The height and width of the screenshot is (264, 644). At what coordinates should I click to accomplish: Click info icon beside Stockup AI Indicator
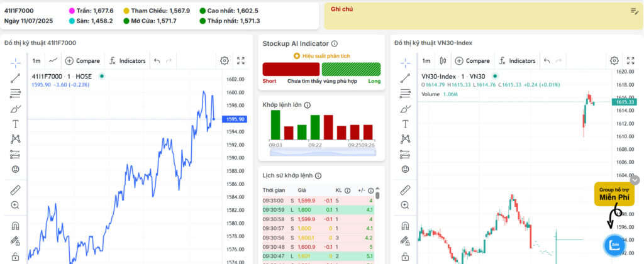tap(335, 43)
